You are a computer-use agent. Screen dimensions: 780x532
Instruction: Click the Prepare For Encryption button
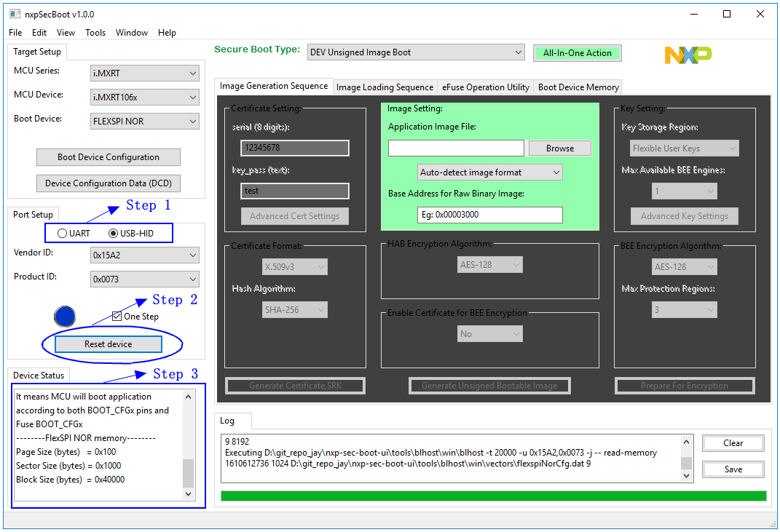pyautogui.click(x=685, y=385)
